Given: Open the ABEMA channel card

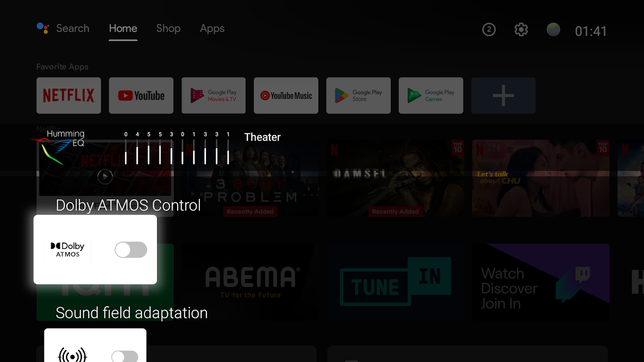Looking at the screenshot, I should 250,282.
